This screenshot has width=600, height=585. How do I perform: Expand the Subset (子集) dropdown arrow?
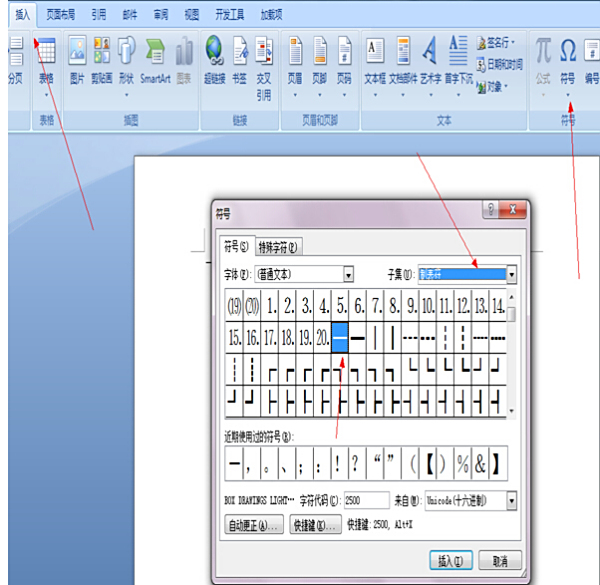click(x=511, y=274)
